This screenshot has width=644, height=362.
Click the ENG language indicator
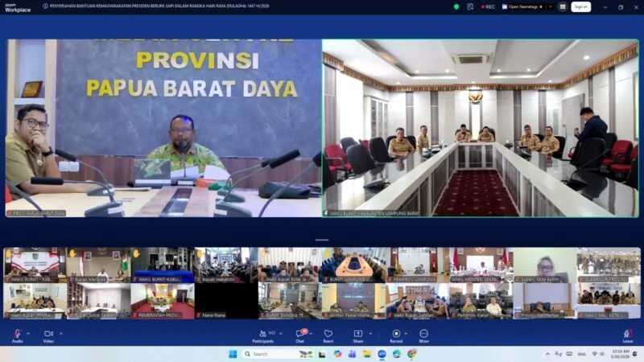pos(582,354)
